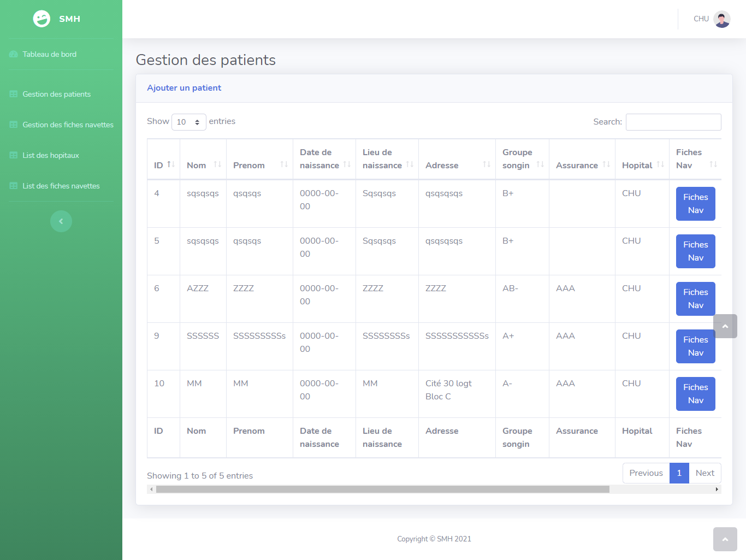Image resolution: width=746 pixels, height=560 pixels.
Task: Collapse the sidebar using the left arrow icon
Action: (x=61, y=221)
